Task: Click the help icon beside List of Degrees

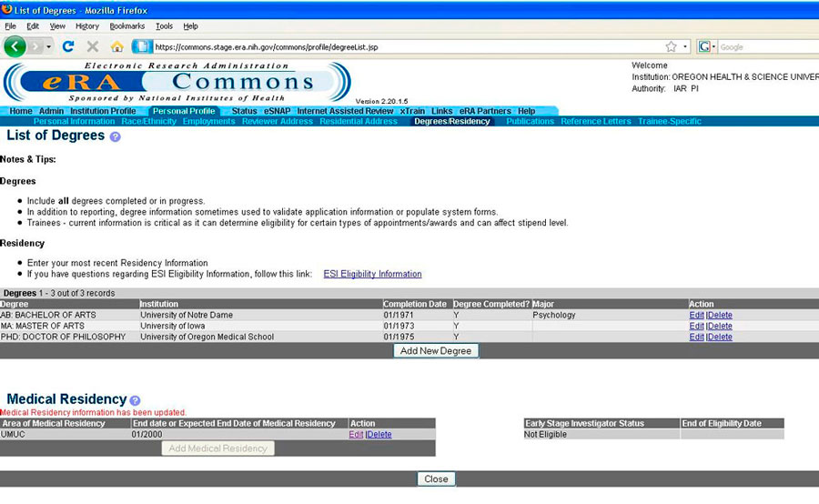Action: [x=115, y=136]
